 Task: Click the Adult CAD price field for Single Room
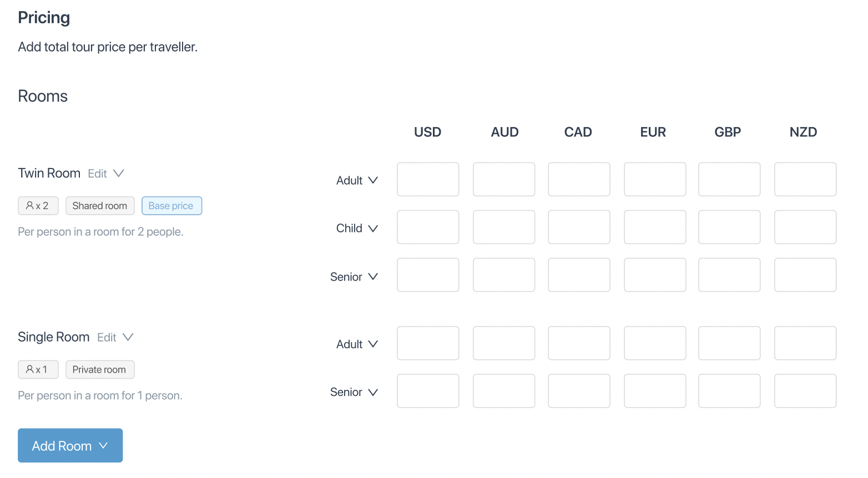click(x=579, y=343)
